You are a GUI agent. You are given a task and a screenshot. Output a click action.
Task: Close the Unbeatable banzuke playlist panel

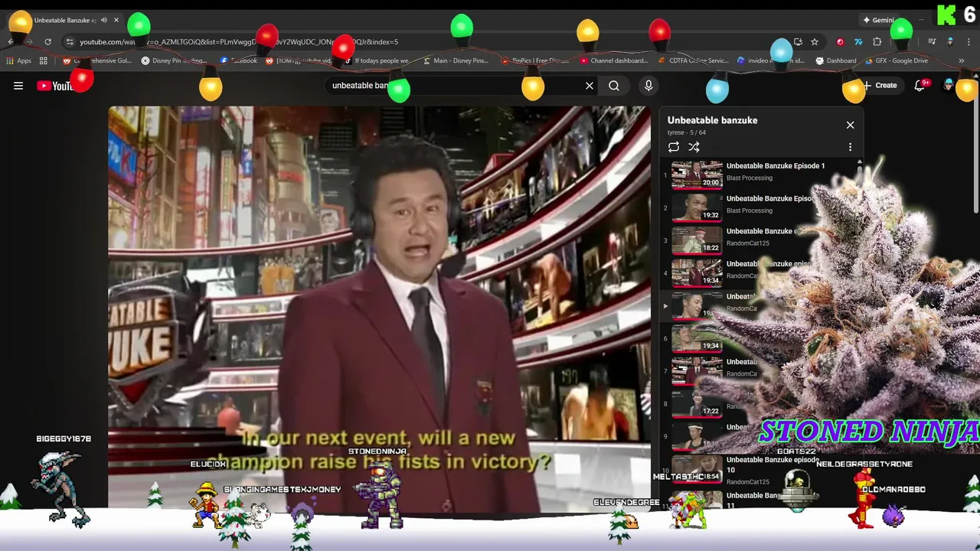tap(850, 125)
